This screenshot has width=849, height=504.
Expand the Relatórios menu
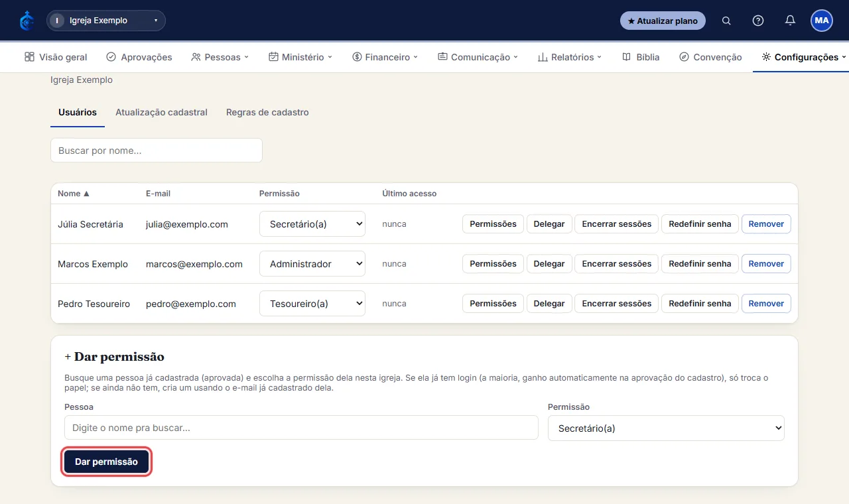click(570, 57)
